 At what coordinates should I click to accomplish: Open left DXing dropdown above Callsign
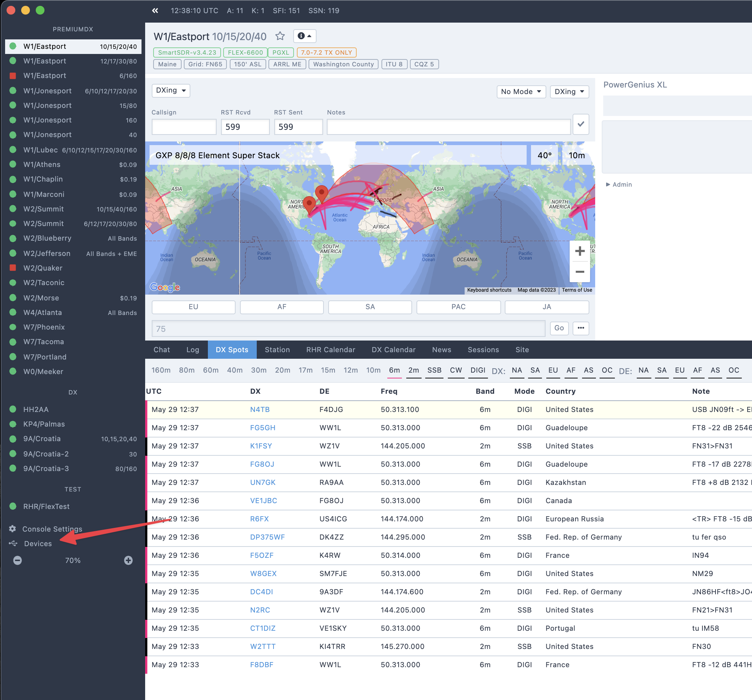171,90
